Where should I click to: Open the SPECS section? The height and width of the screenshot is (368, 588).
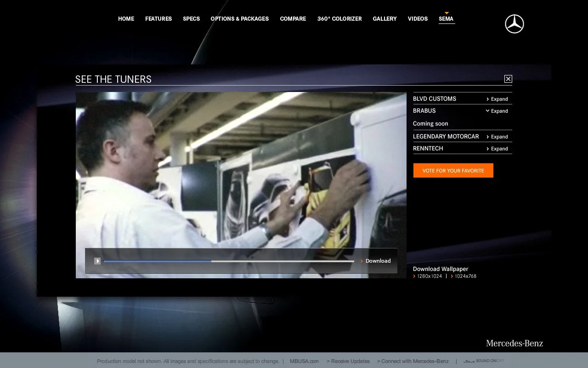(x=192, y=19)
